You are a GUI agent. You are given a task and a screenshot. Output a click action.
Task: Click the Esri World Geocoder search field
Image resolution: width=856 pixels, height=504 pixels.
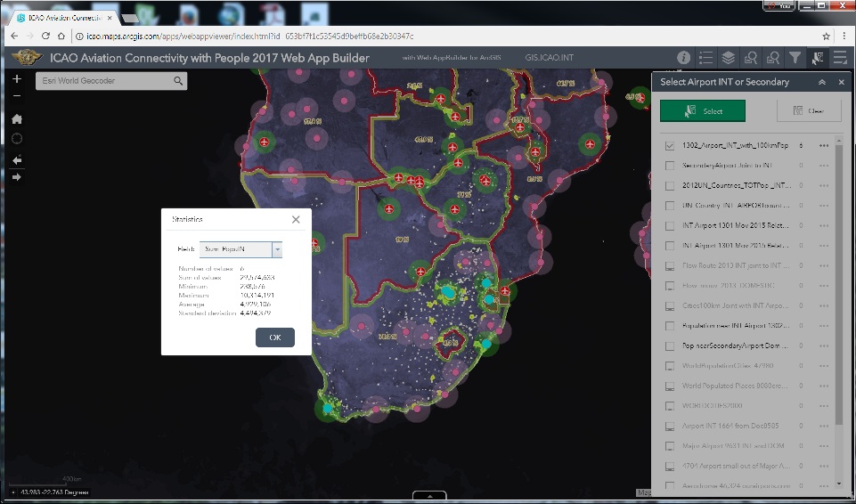click(103, 81)
